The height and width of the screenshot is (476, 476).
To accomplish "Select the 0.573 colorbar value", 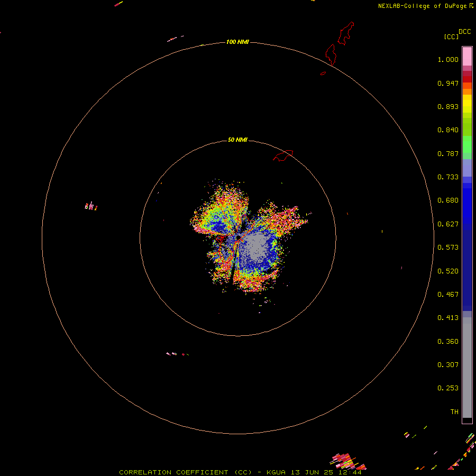I will click(448, 248).
